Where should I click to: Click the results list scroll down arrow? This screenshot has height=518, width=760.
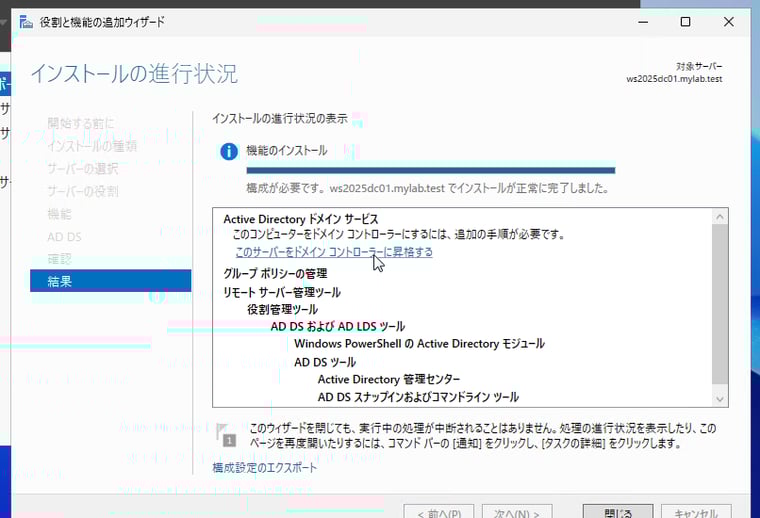click(x=720, y=399)
